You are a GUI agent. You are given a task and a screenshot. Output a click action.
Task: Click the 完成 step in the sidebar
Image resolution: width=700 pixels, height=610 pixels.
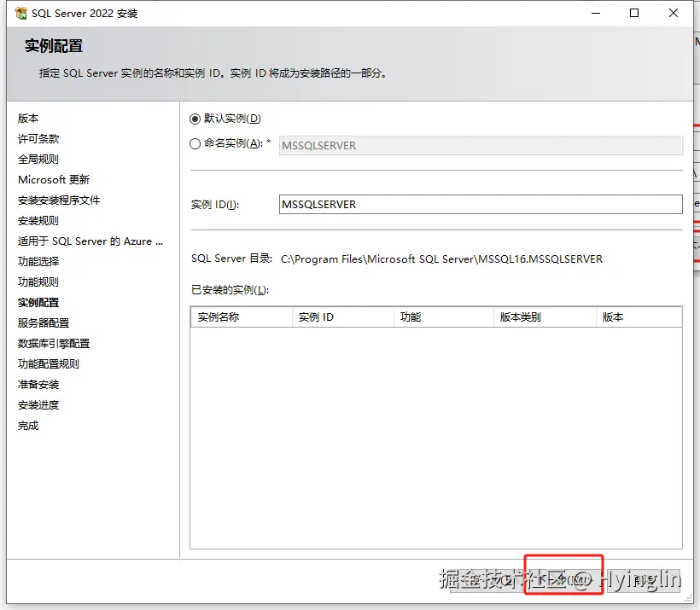[28, 426]
